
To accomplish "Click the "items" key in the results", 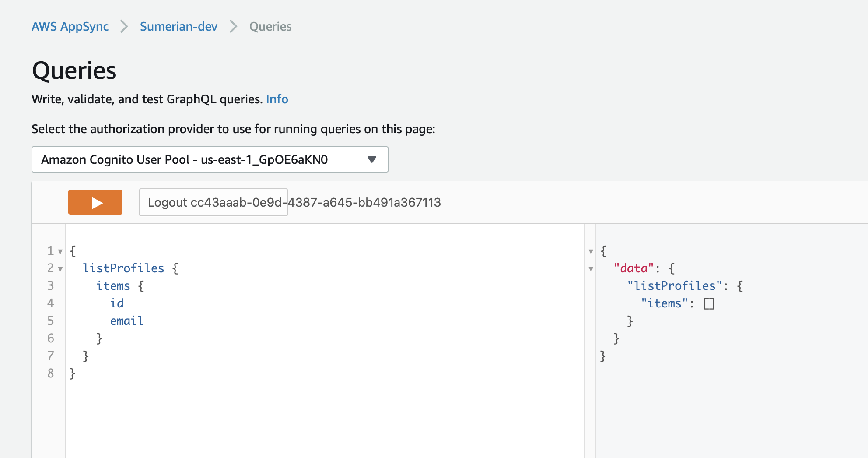I will click(x=665, y=303).
